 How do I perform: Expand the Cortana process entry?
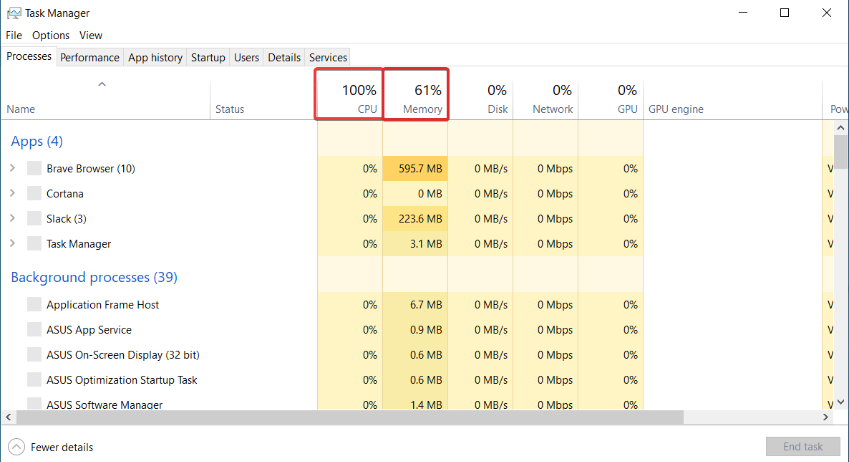(x=12, y=194)
